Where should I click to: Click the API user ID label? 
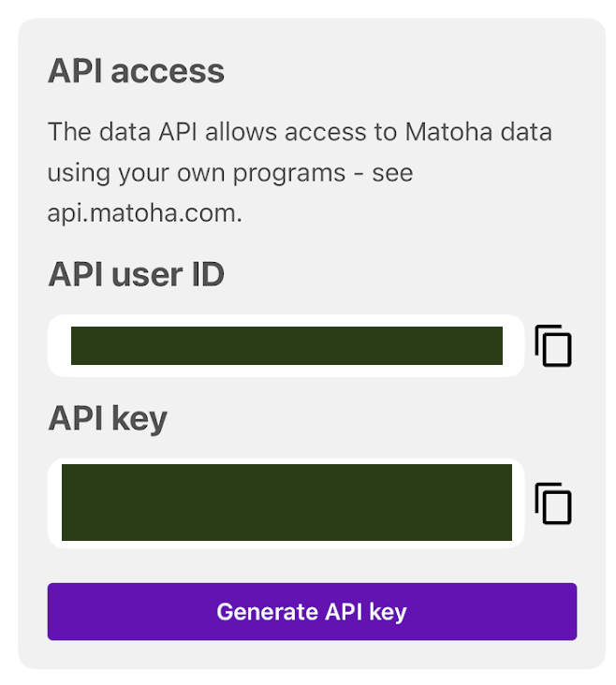click(x=136, y=275)
